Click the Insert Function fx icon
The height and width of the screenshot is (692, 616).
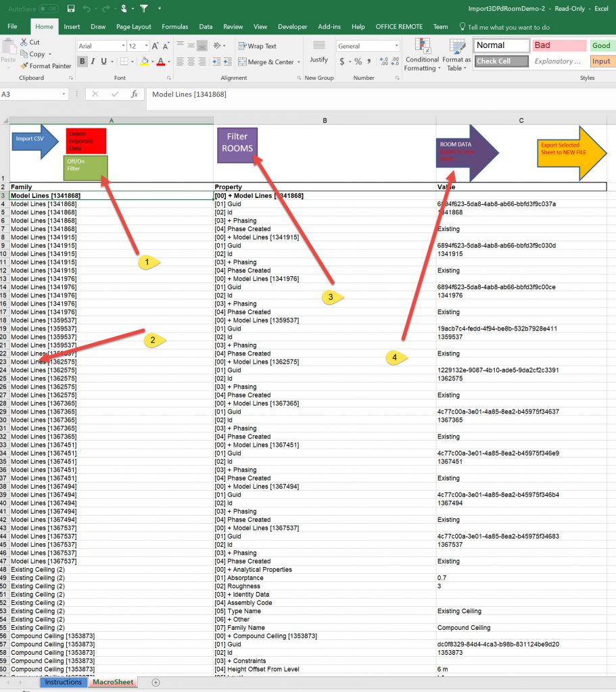click(x=134, y=95)
